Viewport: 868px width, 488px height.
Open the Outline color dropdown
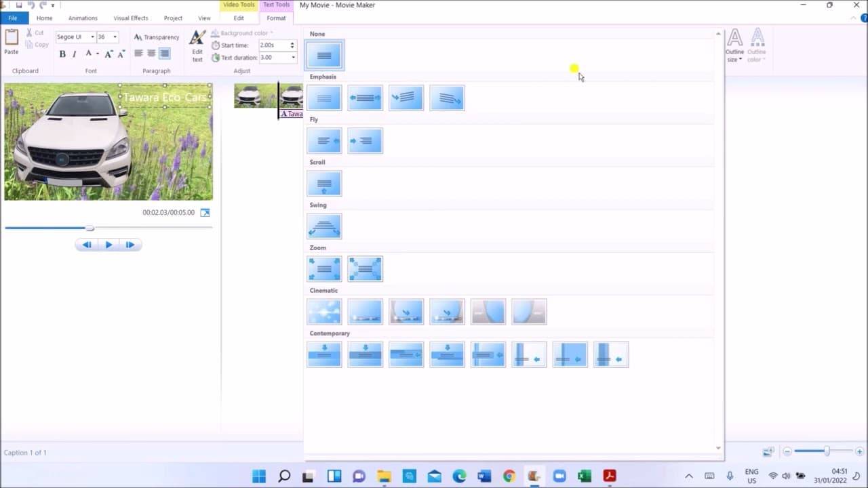click(x=757, y=46)
